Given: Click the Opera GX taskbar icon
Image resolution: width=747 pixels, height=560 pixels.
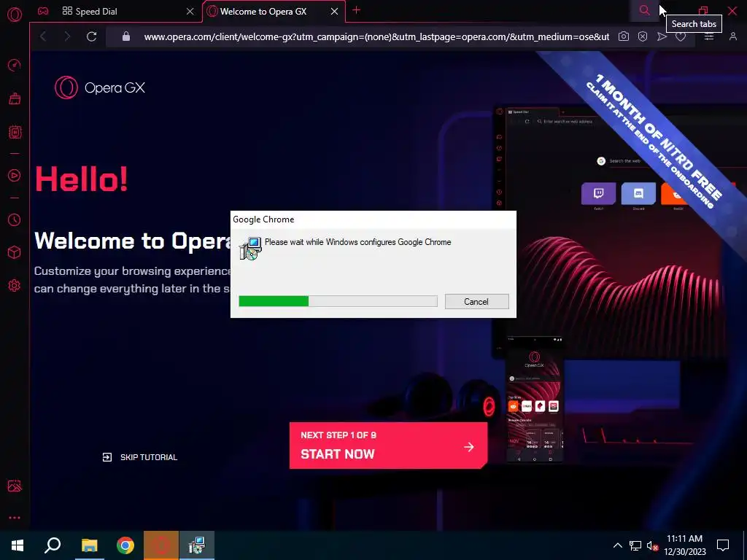Looking at the screenshot, I should pos(161,545).
